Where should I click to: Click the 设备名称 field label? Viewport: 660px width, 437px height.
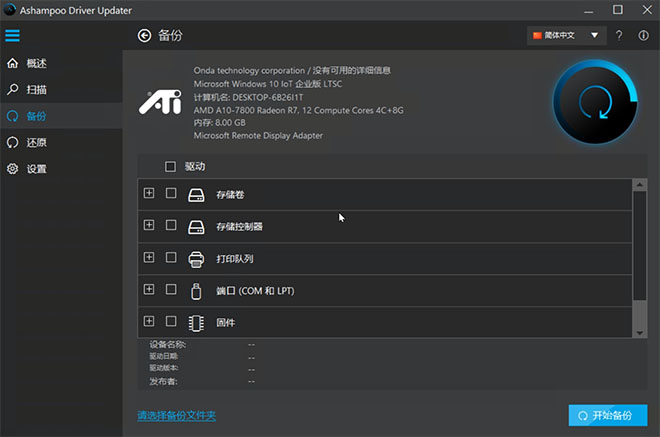click(167, 344)
